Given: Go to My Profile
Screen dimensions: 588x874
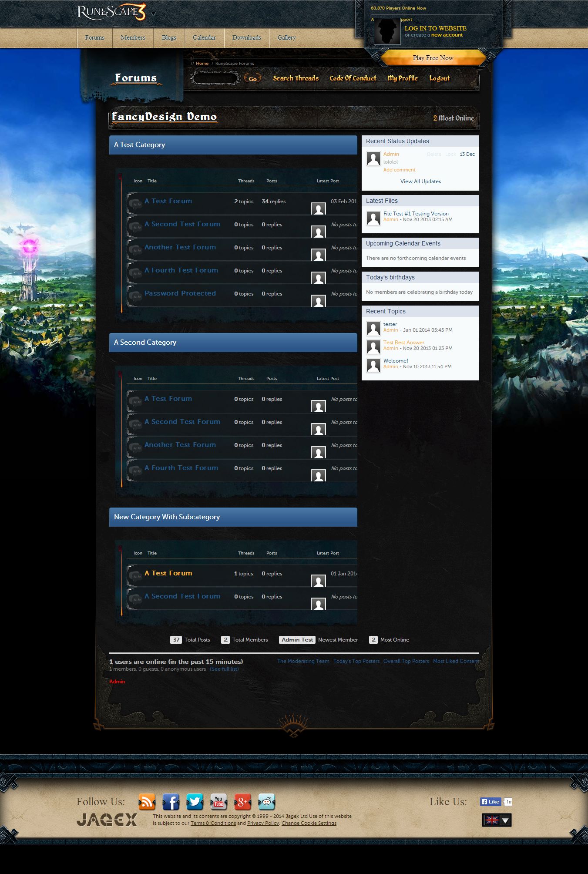Looking at the screenshot, I should [403, 78].
